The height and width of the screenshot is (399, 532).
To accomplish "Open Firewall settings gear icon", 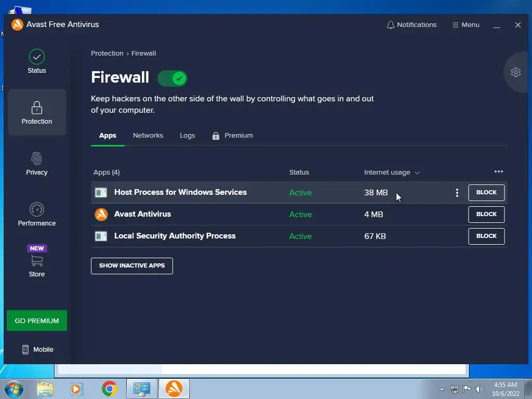I will coord(516,72).
